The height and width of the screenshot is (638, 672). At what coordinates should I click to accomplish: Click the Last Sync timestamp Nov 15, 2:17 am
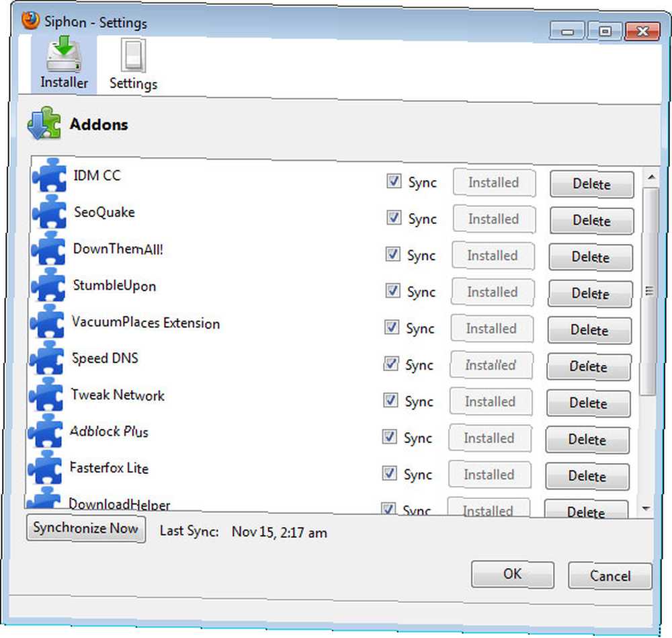click(280, 532)
